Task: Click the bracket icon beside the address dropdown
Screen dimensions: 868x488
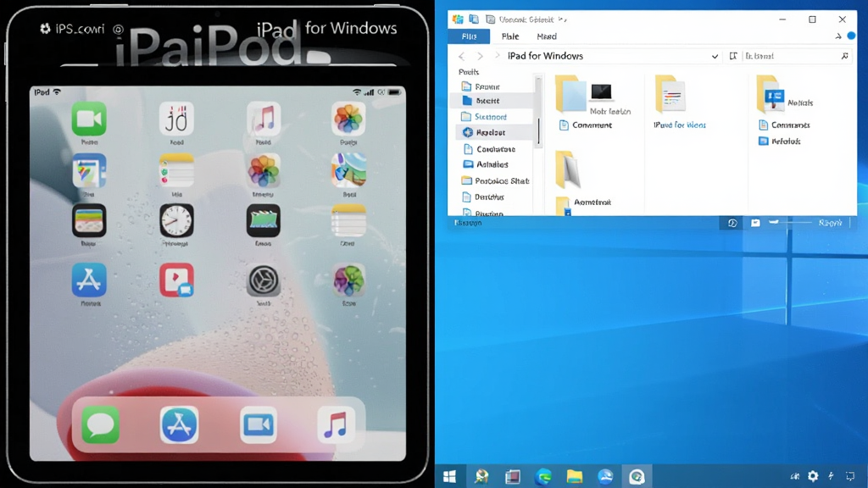Action: point(733,56)
